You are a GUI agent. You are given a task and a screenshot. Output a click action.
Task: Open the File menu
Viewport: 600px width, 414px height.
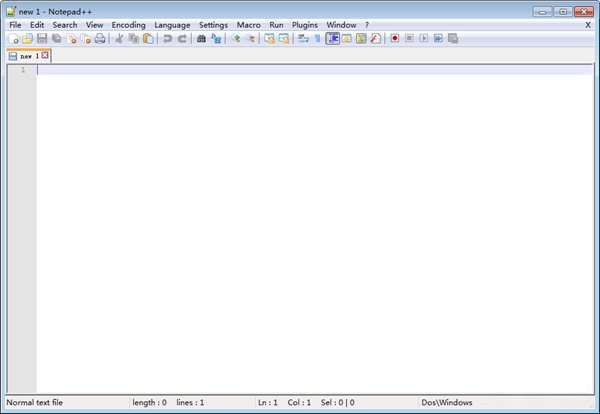pos(15,24)
